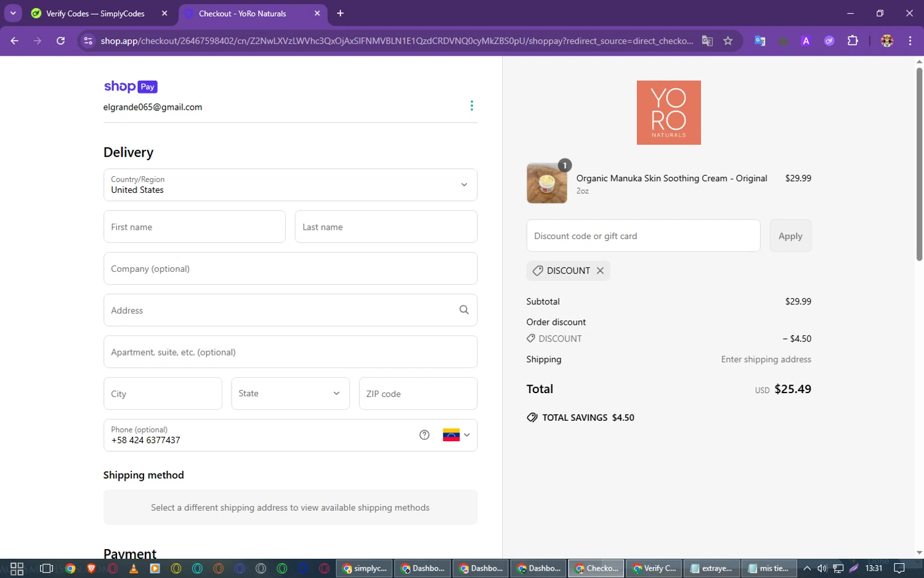Expand the State dropdown
Image resolution: width=924 pixels, height=578 pixels.
click(290, 393)
